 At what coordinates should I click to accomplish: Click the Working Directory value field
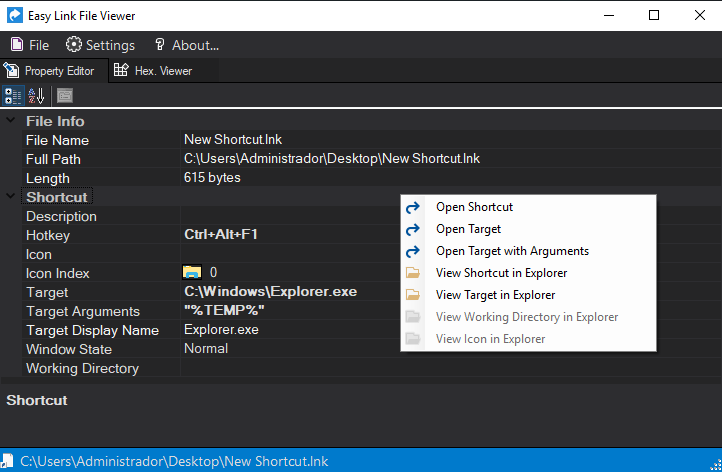pyautogui.click(x=451, y=368)
